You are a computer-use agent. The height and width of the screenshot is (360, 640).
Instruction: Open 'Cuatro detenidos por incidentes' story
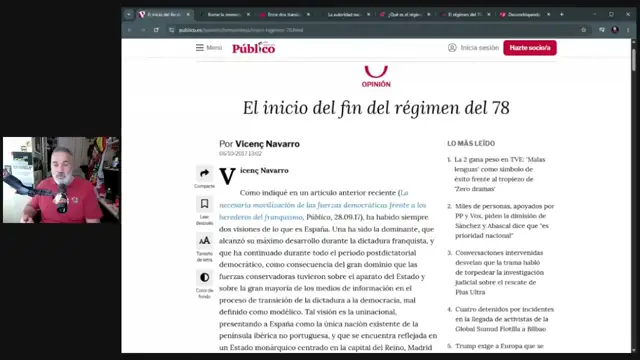(504, 319)
